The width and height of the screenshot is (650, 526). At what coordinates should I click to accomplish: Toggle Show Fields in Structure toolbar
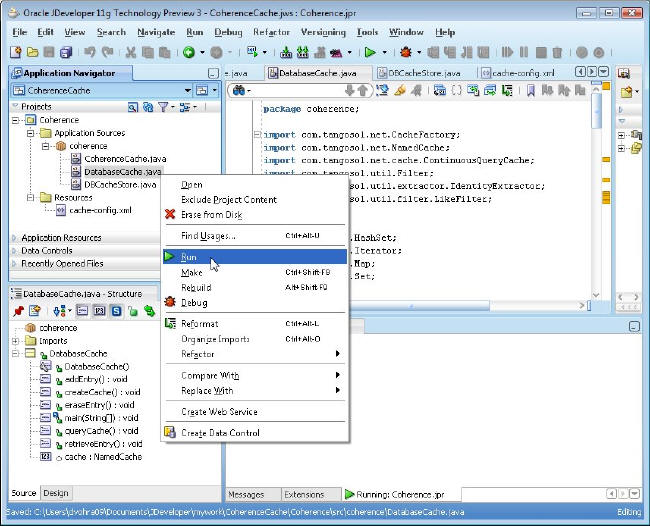101,311
